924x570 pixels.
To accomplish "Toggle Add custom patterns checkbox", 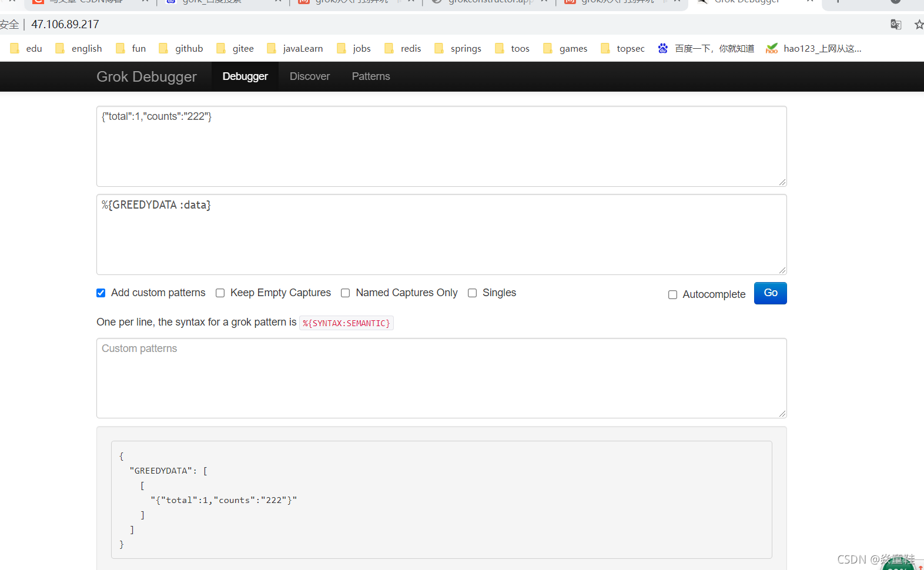I will (101, 293).
